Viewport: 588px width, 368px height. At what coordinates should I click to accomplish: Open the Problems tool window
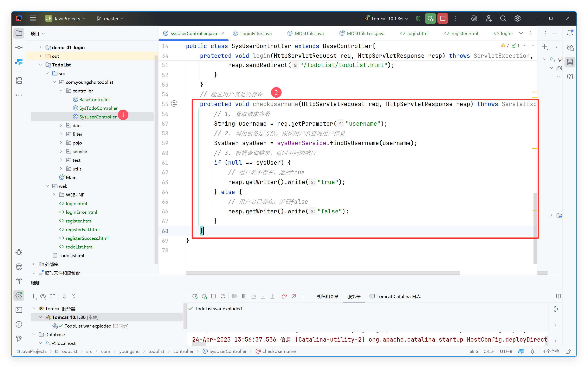click(19, 324)
